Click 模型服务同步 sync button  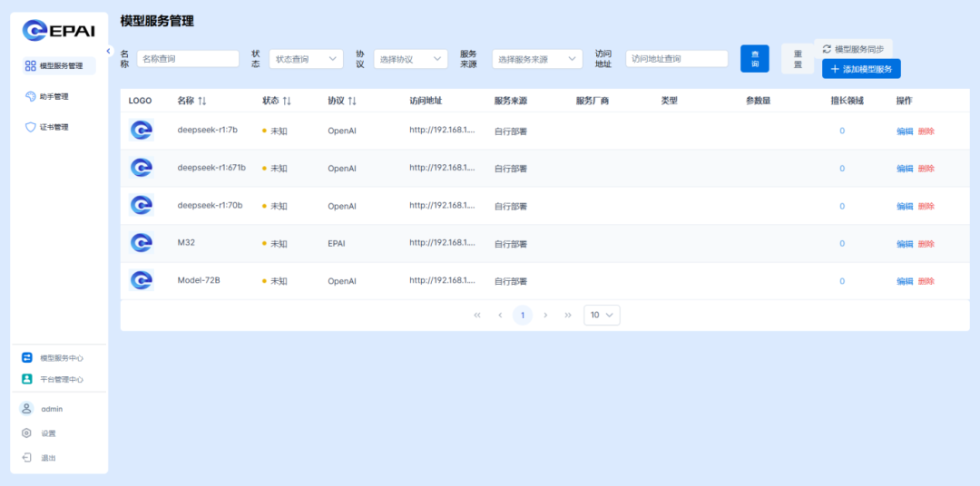coord(853,49)
